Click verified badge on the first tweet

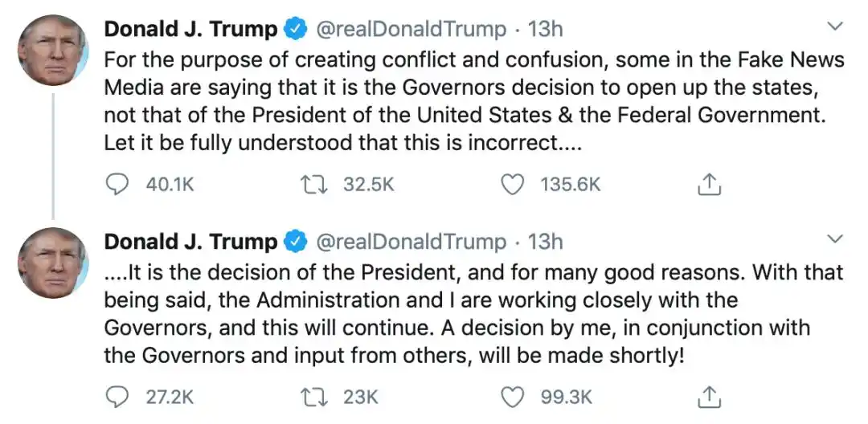point(295,30)
